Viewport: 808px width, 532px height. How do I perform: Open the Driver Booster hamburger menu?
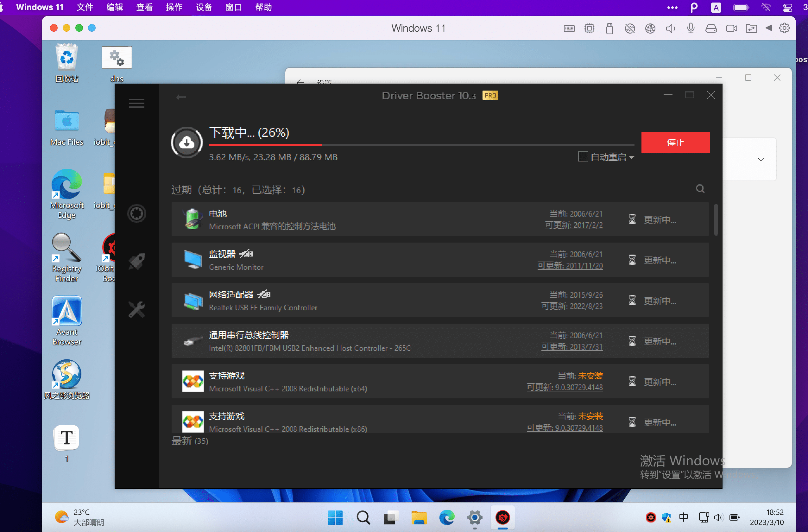tap(136, 103)
